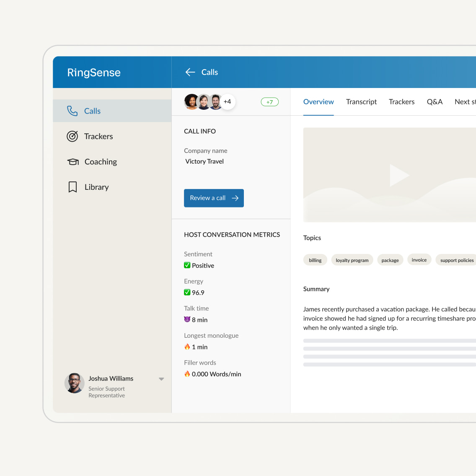Switch to the Transcript tab

[361, 101]
